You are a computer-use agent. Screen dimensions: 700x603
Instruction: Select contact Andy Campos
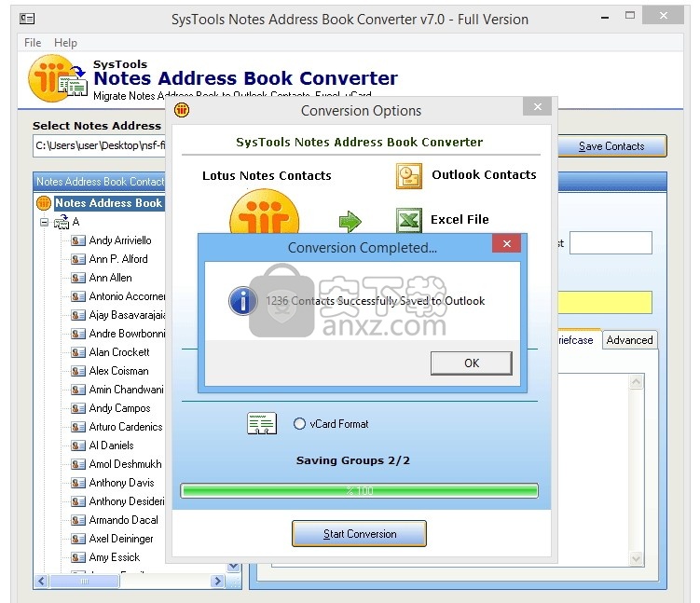(119, 408)
